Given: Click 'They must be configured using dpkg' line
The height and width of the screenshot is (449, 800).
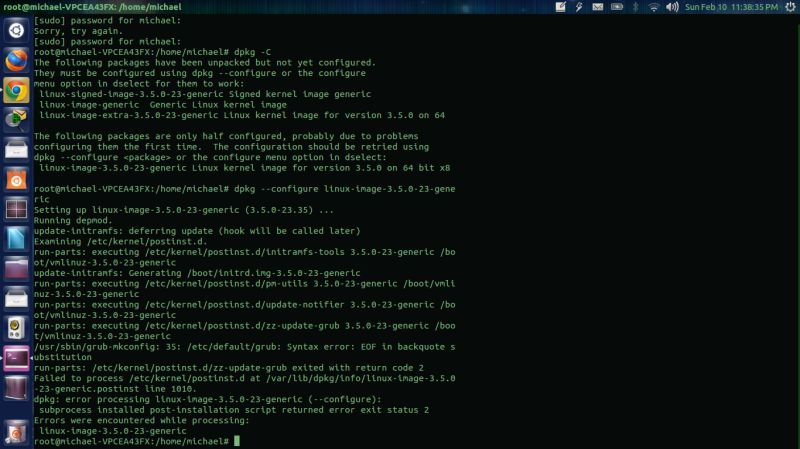Looking at the screenshot, I should click(x=199, y=73).
